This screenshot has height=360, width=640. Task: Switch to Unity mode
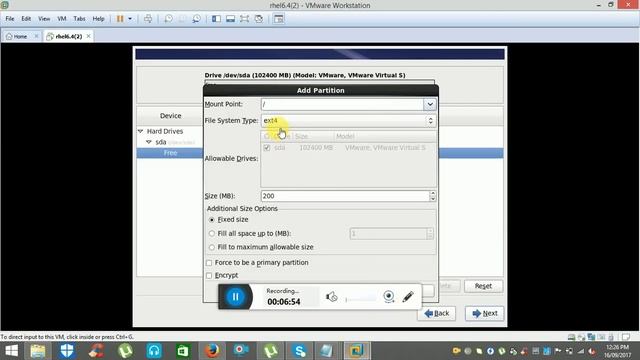258,19
